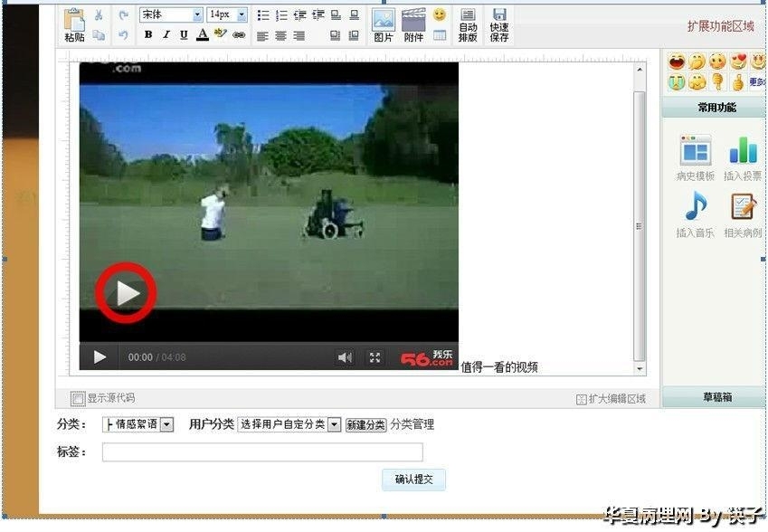The width and height of the screenshot is (768, 532).
Task: Click the redo arrow icon
Action: (x=123, y=15)
